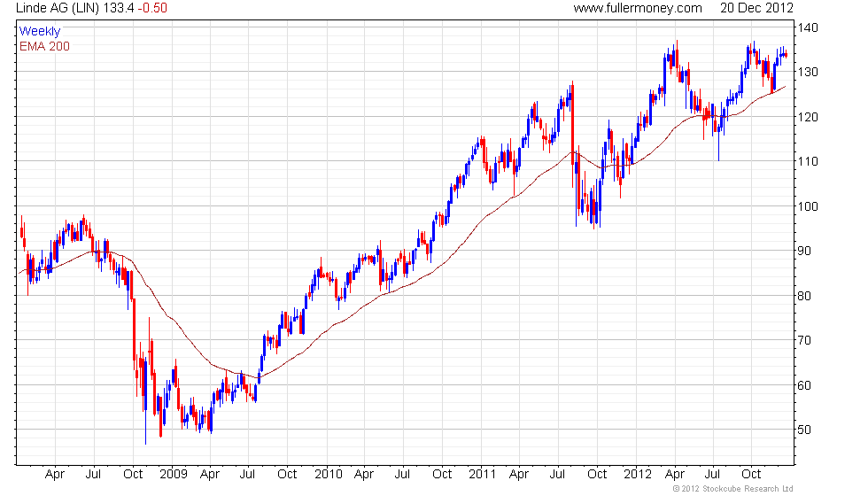
Task: Click the '100' price axis label
Action: [x=808, y=205]
